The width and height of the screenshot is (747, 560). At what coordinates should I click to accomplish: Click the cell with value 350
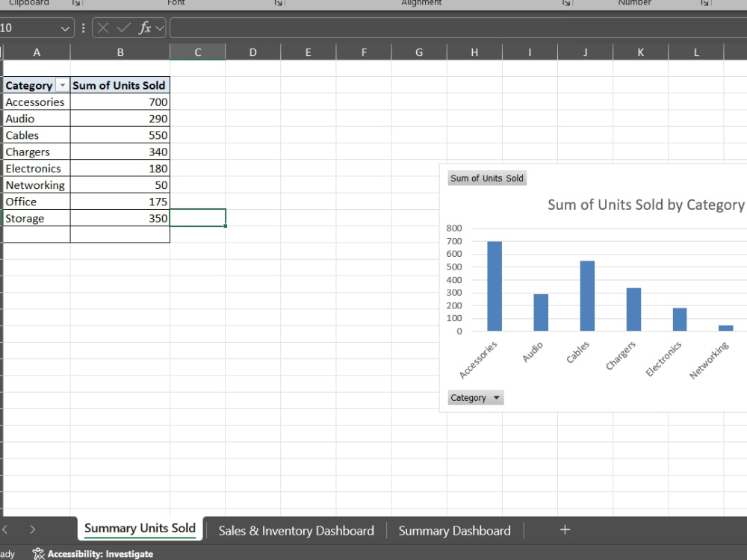(x=120, y=219)
